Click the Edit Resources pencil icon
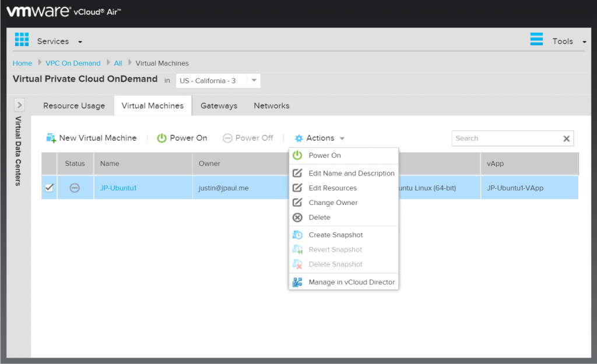 [297, 188]
